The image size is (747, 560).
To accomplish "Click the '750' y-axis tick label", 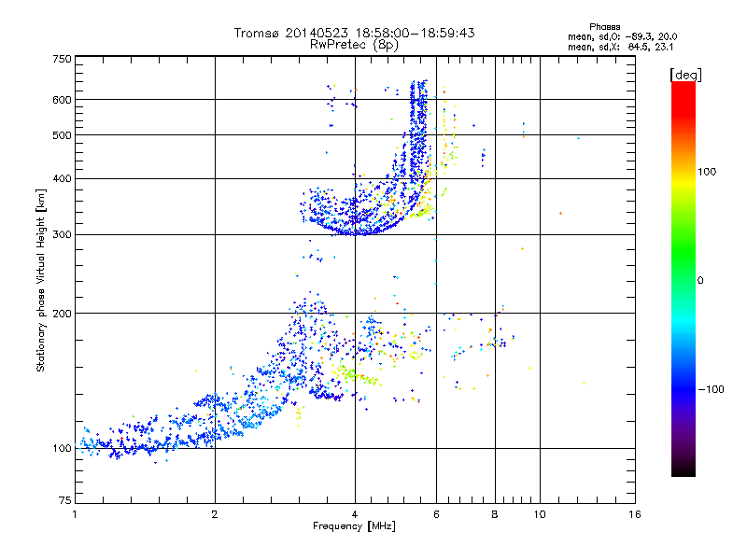I will [x=63, y=59].
